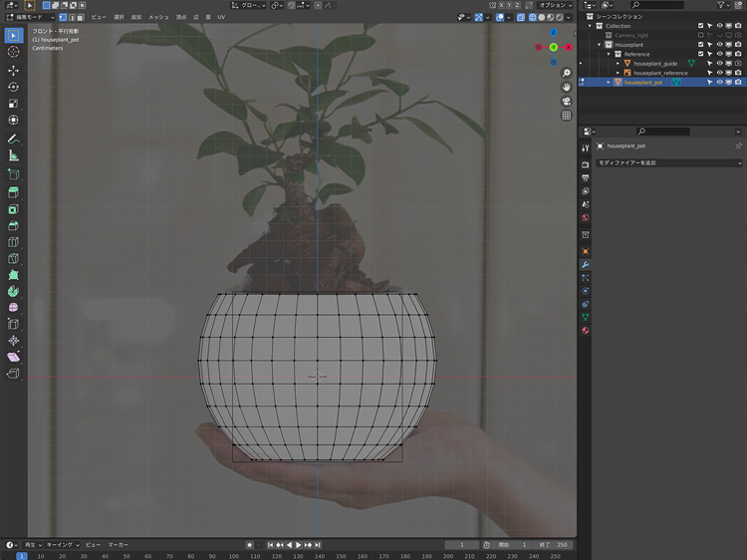Switch orthographic/perspective with the grid gizmo
747x560 pixels.
click(567, 116)
